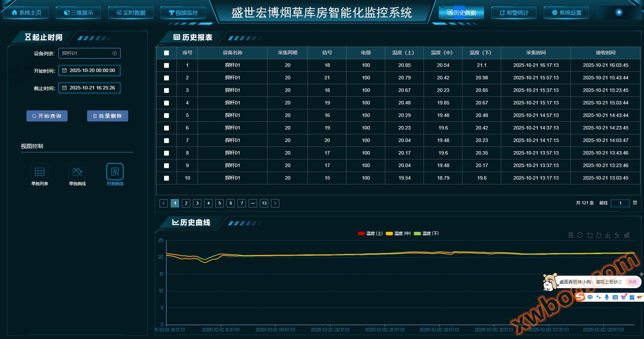Switch to the 报警统计 tab
The image size is (644, 339).
coord(514,13)
